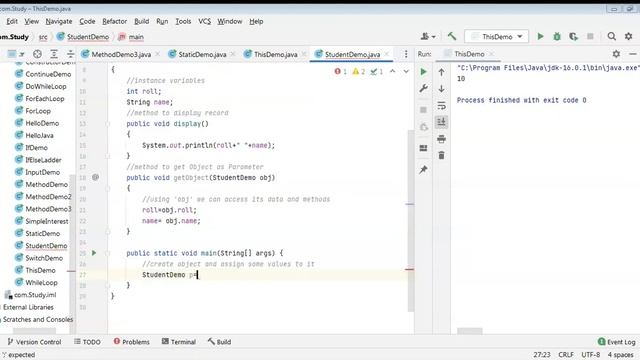This screenshot has height=360, width=640.
Task: Open the Problems tool window
Action: pos(131,342)
